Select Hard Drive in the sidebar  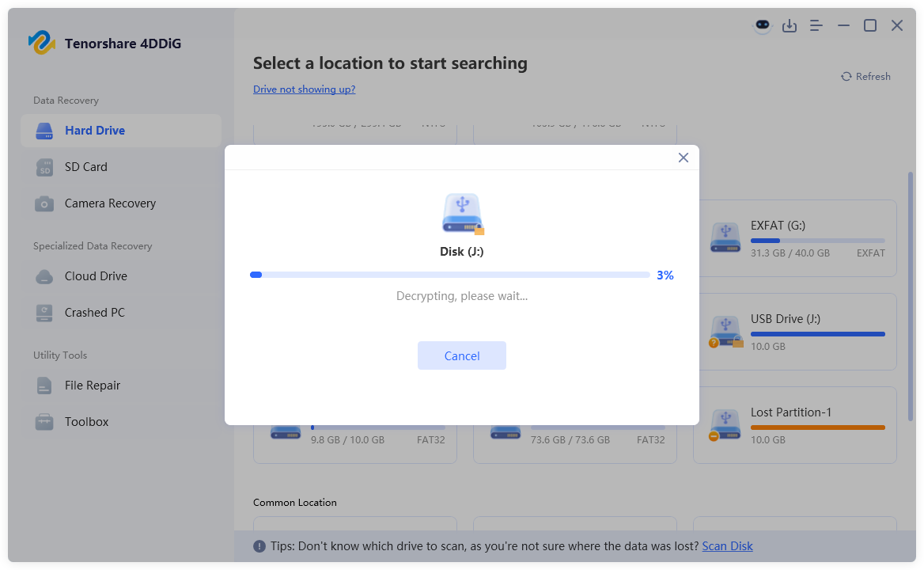tap(95, 131)
